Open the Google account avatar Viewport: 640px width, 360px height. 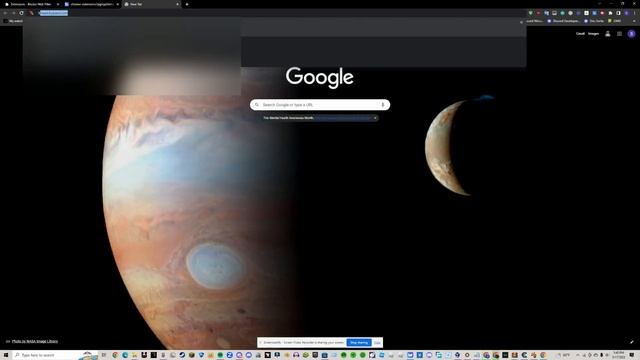pos(631,34)
